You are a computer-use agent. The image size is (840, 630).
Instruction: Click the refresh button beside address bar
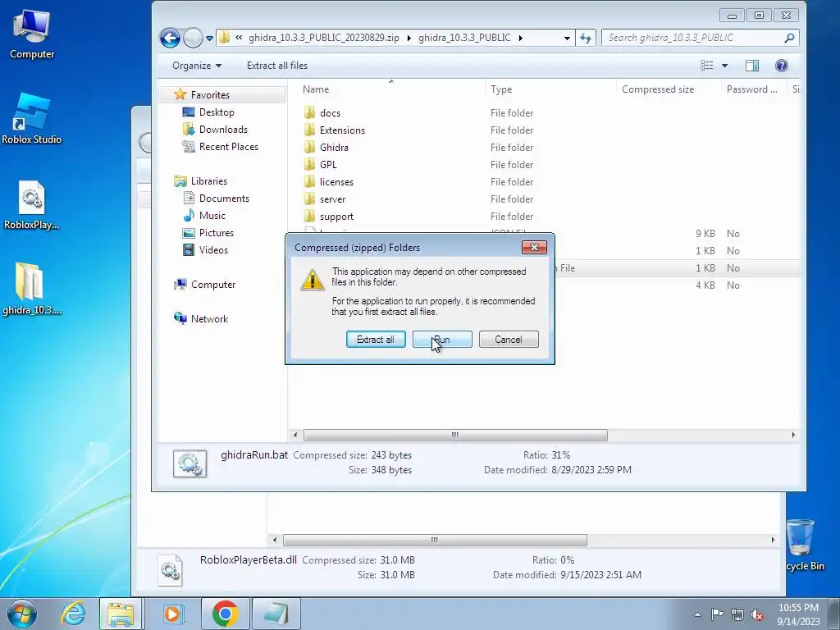(586, 38)
